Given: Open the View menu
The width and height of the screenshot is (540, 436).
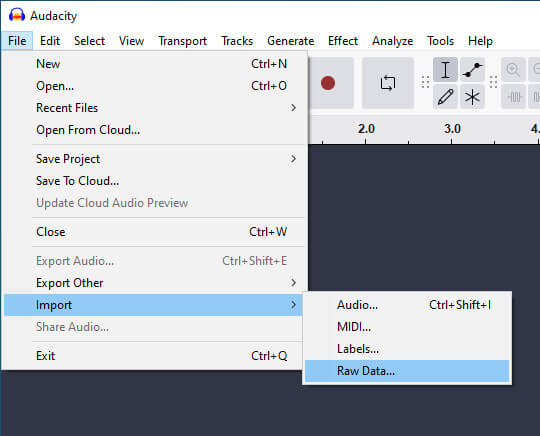Looking at the screenshot, I should (131, 41).
